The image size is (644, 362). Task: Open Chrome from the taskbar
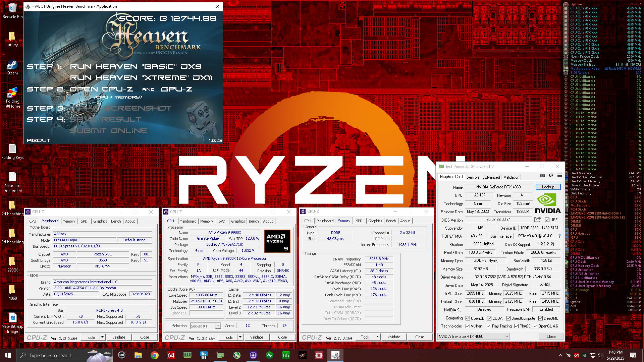pyautogui.click(x=155, y=355)
